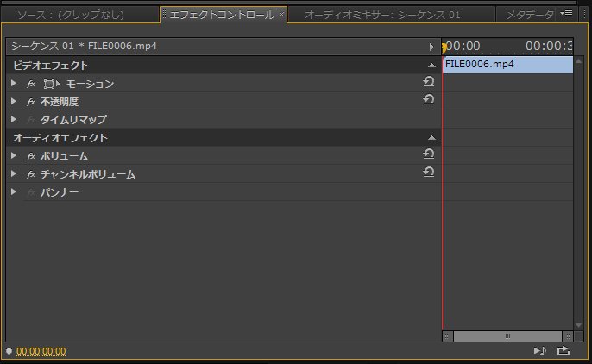Reset the モーション effect
This screenshot has height=364, width=592.
(x=429, y=81)
